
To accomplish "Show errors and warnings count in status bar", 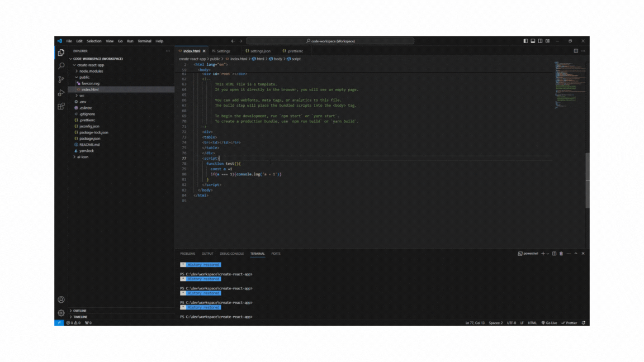I will click(74, 323).
